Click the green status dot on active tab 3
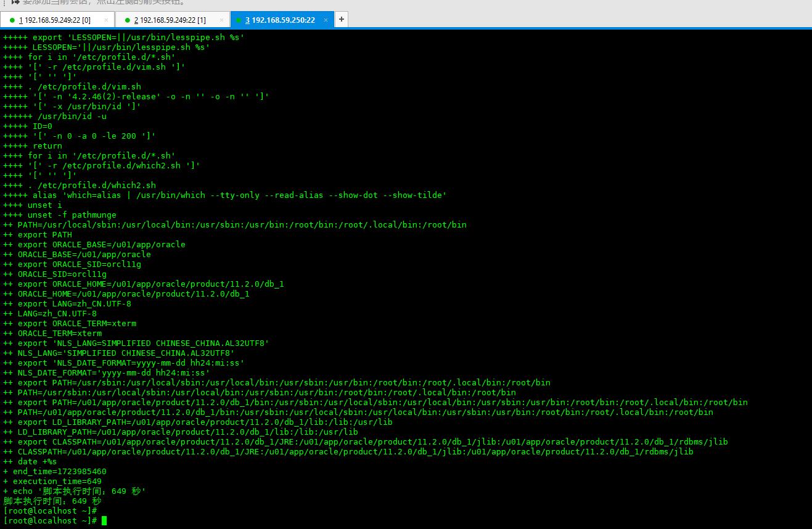The height and width of the screenshot is (529, 812). (239, 20)
